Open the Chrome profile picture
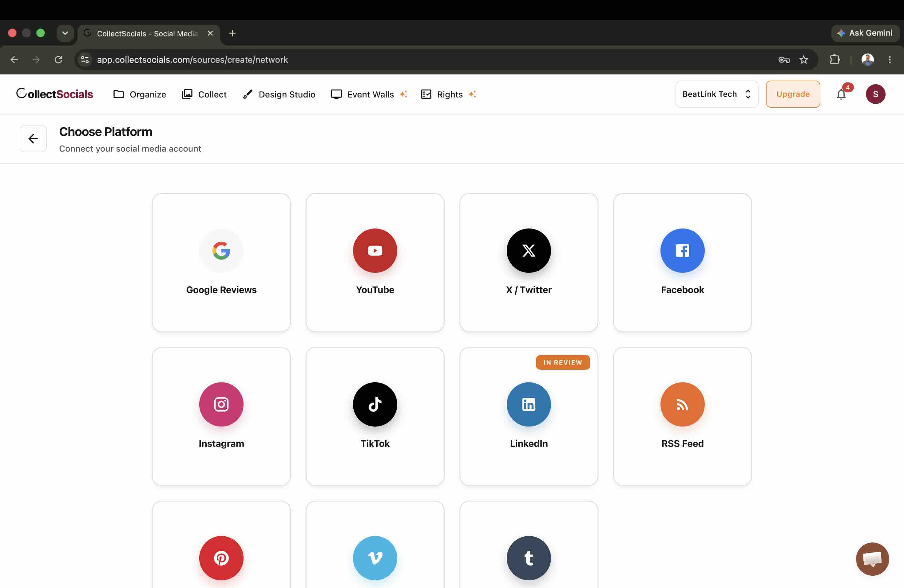This screenshot has height=588, width=904. 867,60
